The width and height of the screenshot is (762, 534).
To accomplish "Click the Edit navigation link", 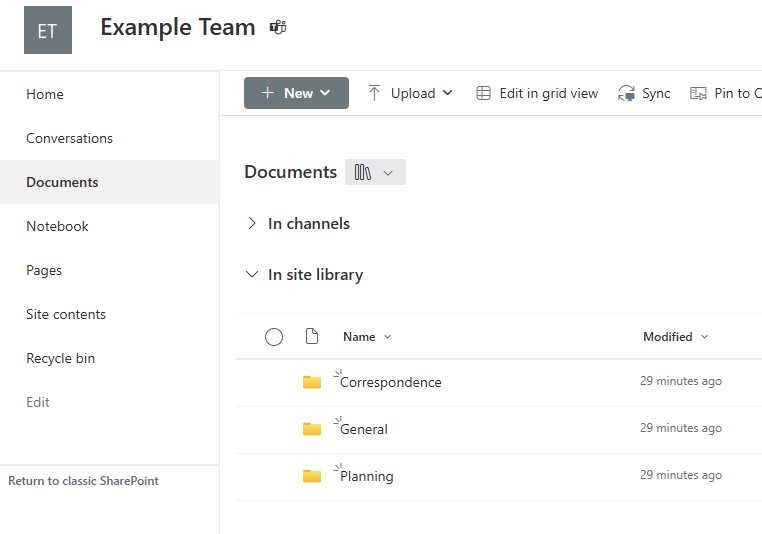I will 38,402.
